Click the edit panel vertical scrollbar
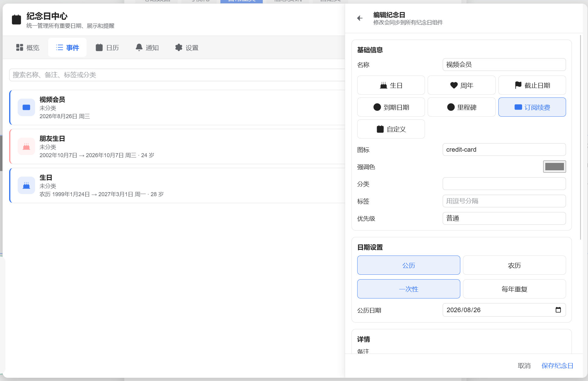This screenshot has height=381, width=588. coord(580,137)
